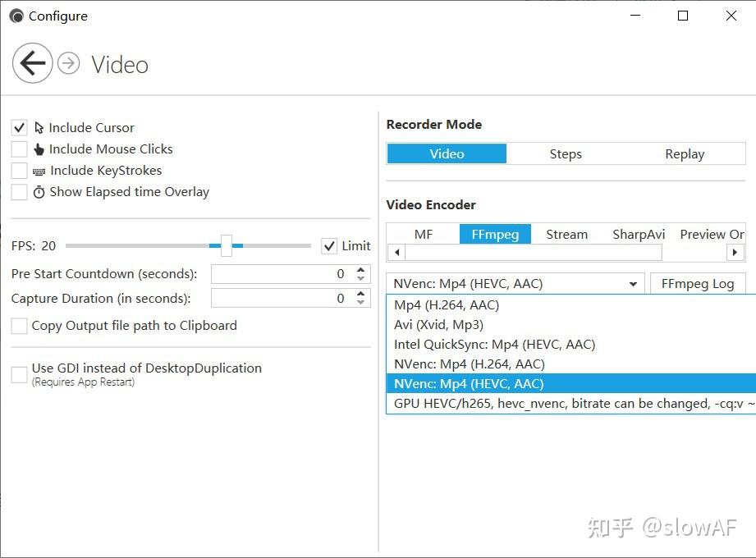This screenshot has width=756, height=558.
Task: Open the FFmpeg Log window
Action: [698, 283]
